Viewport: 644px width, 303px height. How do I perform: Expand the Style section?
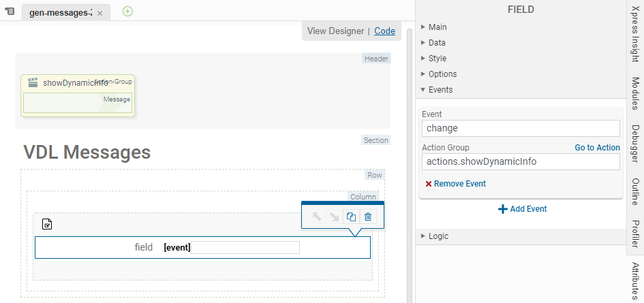point(437,59)
